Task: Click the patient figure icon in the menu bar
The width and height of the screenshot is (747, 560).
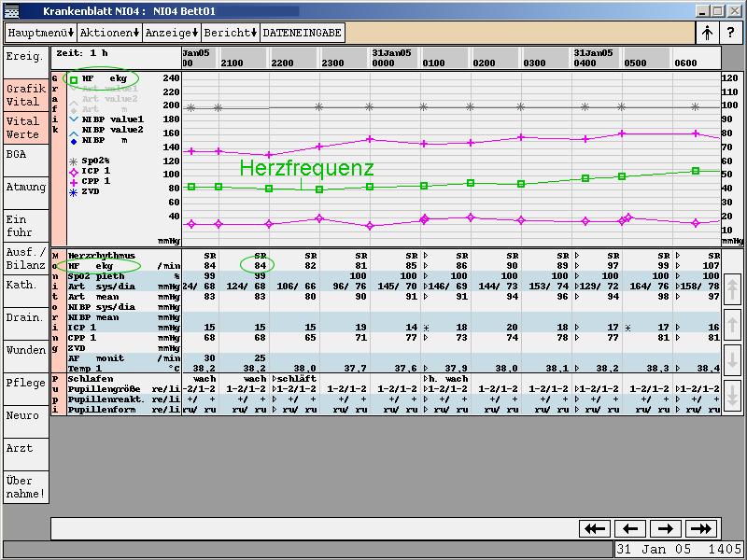Action: (707, 33)
